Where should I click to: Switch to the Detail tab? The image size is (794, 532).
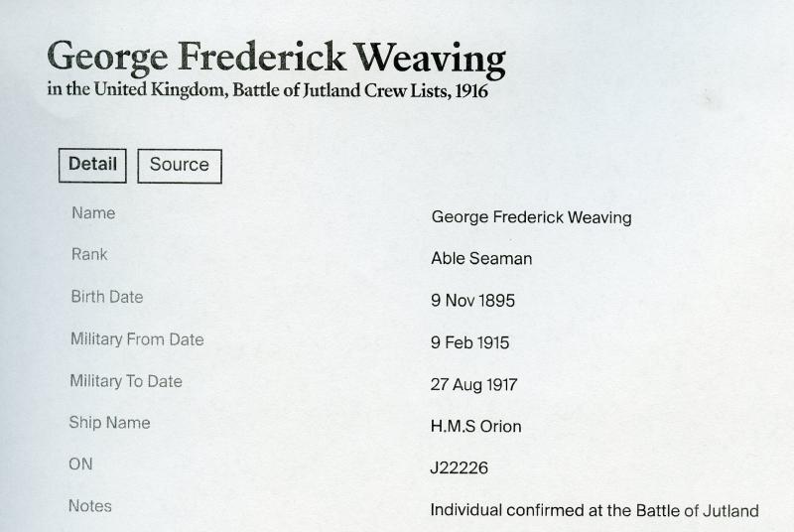[x=92, y=166]
